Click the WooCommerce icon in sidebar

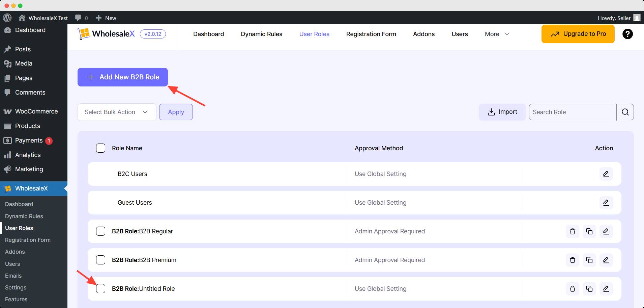7,111
